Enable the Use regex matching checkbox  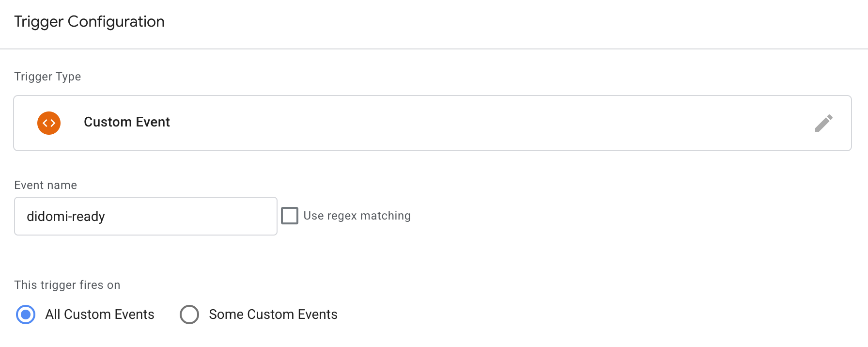pos(290,216)
